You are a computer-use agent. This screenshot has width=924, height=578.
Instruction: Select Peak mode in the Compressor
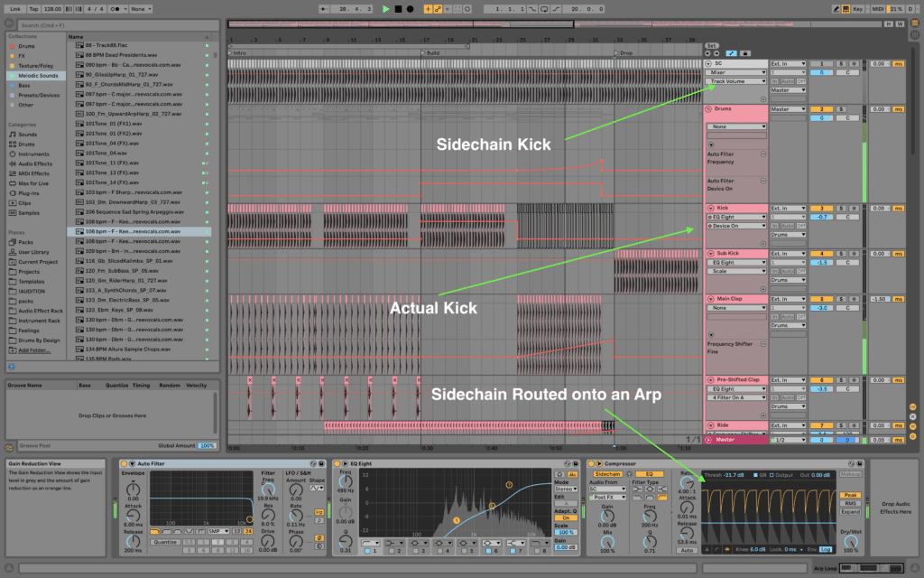coord(850,496)
